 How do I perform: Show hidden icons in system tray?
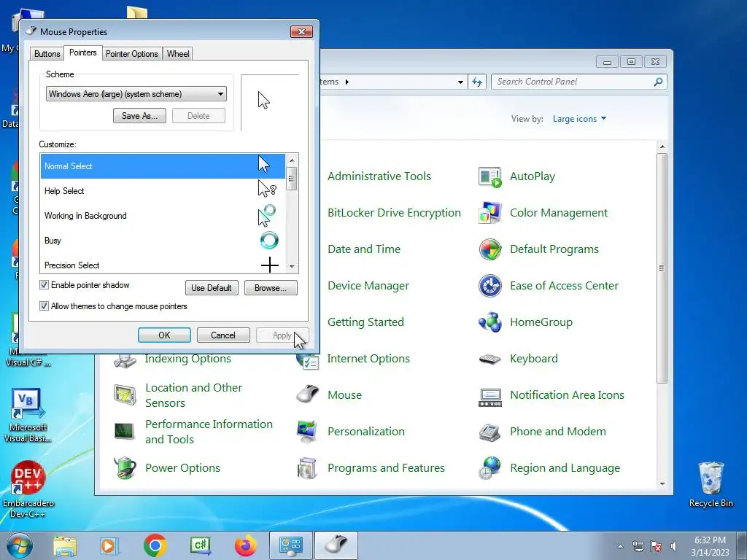[x=620, y=546]
